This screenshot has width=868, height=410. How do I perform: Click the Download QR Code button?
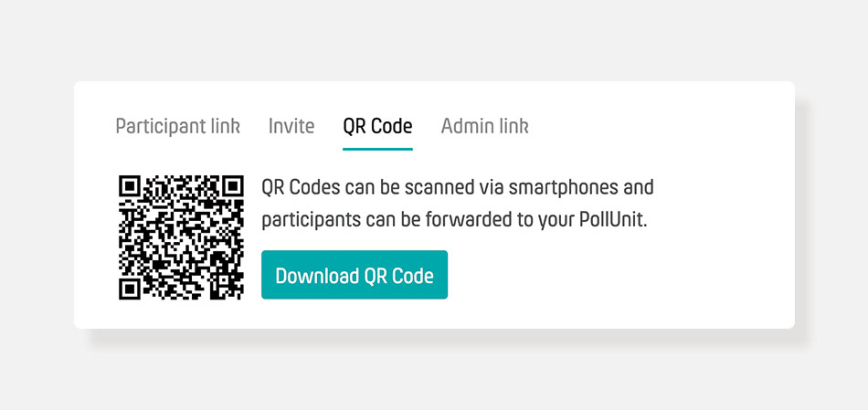pyautogui.click(x=355, y=275)
